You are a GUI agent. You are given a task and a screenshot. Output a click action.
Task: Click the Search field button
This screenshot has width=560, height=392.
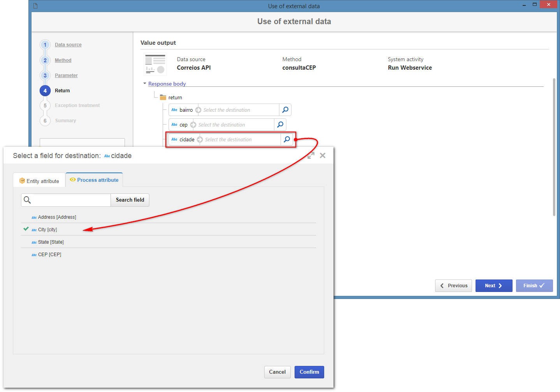[130, 200]
